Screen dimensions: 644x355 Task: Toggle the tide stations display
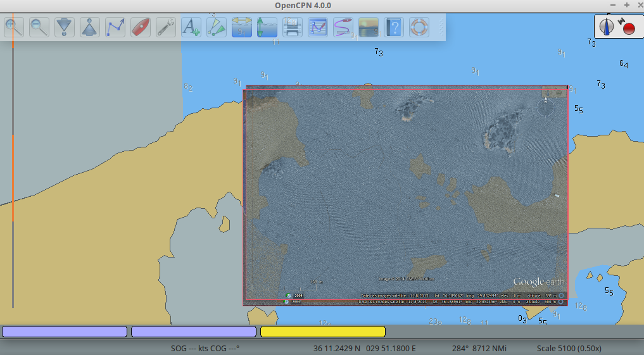click(x=242, y=27)
